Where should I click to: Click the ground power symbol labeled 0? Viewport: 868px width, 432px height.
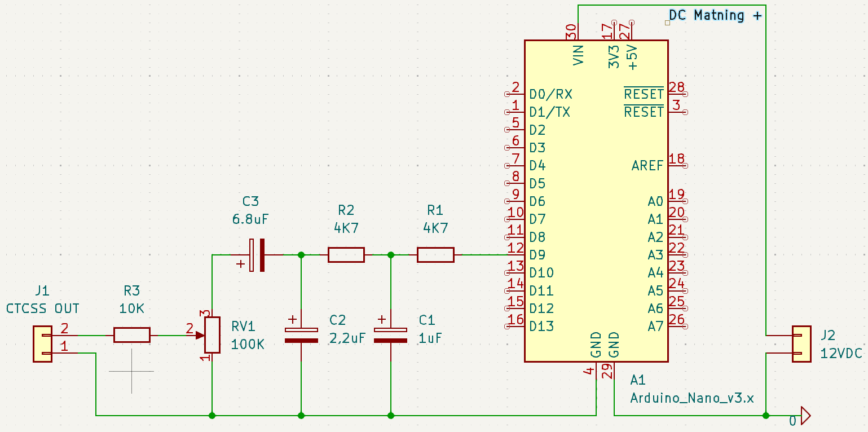(x=804, y=417)
